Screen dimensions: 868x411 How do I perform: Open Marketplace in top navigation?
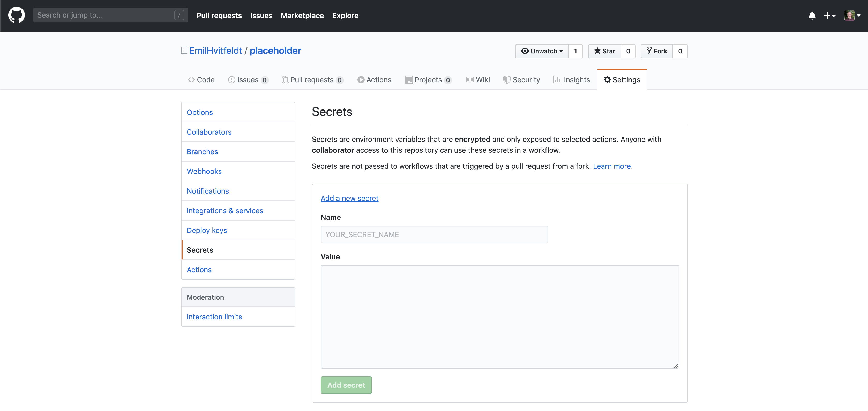(302, 16)
